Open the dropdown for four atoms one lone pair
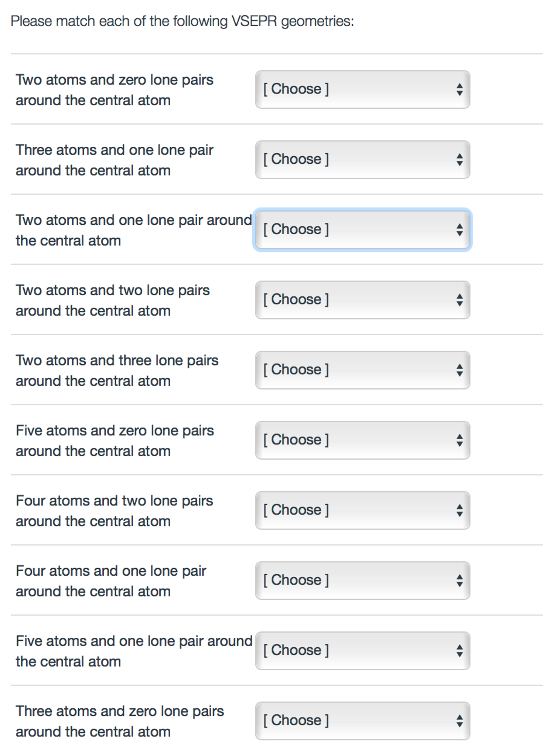Viewport: 543px width, 756px height. pyautogui.click(x=362, y=580)
